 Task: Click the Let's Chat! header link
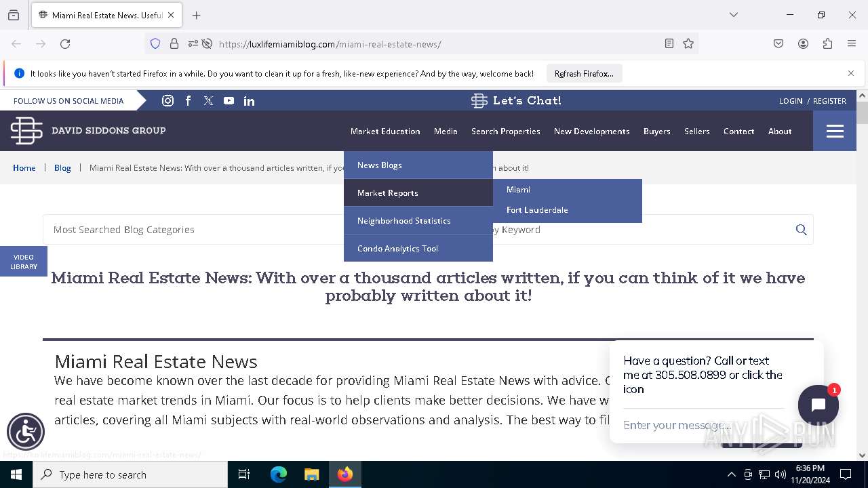(516, 100)
